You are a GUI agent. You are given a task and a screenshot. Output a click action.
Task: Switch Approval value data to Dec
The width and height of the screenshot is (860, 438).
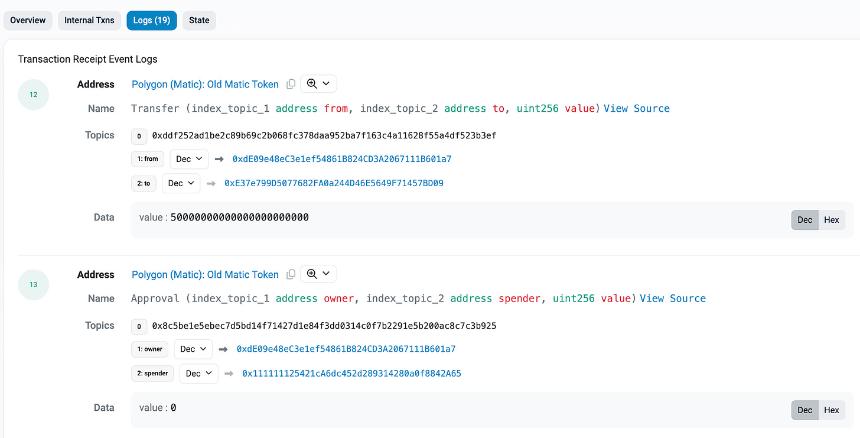pyautogui.click(x=805, y=410)
